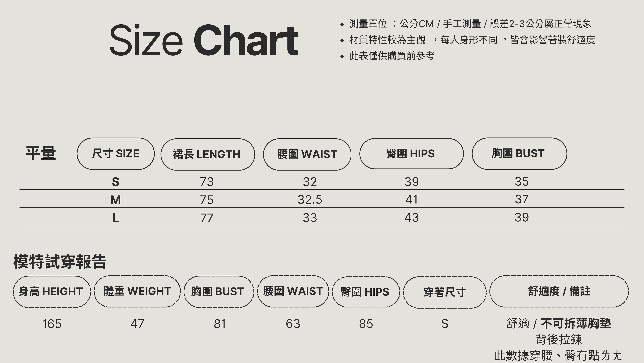Click the dashed 臀圍 HIPS pill
Image resolution: width=644 pixels, height=363 pixels.
click(x=366, y=292)
